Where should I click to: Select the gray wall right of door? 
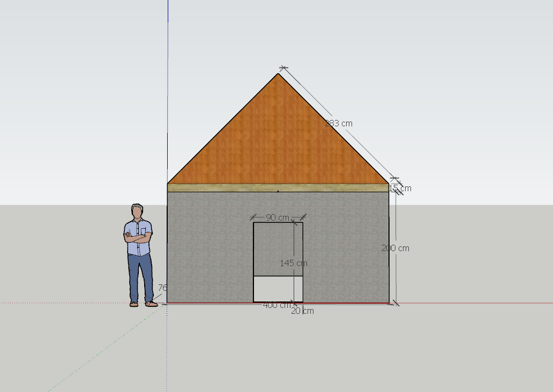[x=346, y=246]
